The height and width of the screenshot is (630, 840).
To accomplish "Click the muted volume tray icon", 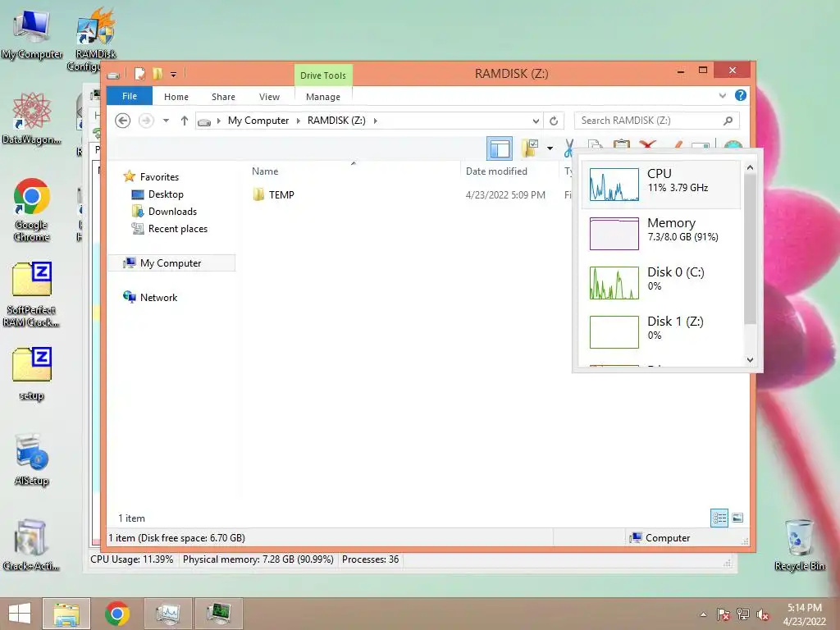I will click(x=762, y=614).
